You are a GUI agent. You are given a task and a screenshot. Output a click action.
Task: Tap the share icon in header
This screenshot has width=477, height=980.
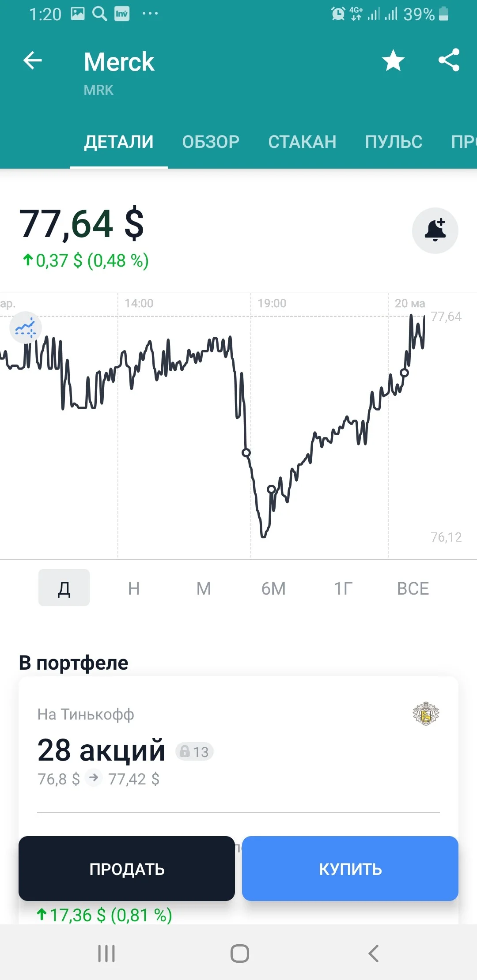point(449,60)
